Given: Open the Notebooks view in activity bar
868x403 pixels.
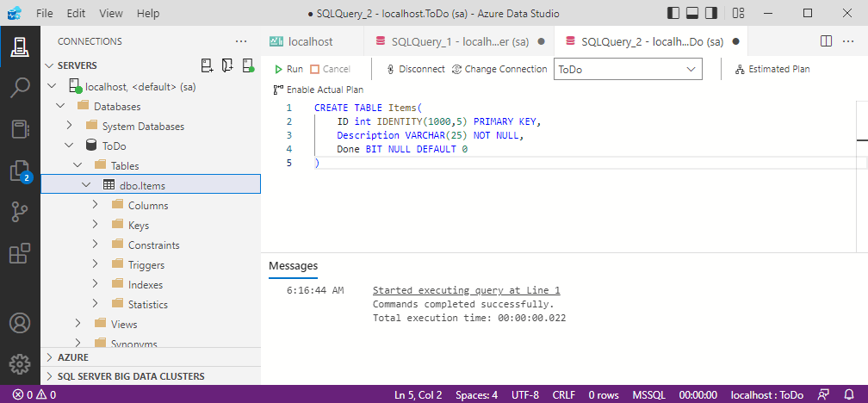Looking at the screenshot, I should tap(20, 129).
